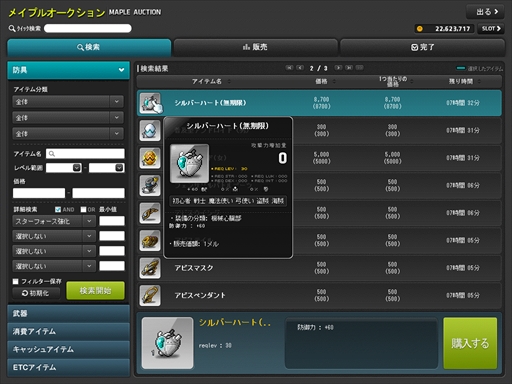The height and width of the screenshot is (384, 512).
Task: Enable the OR checkbox in detailed search
Action: click(x=83, y=209)
